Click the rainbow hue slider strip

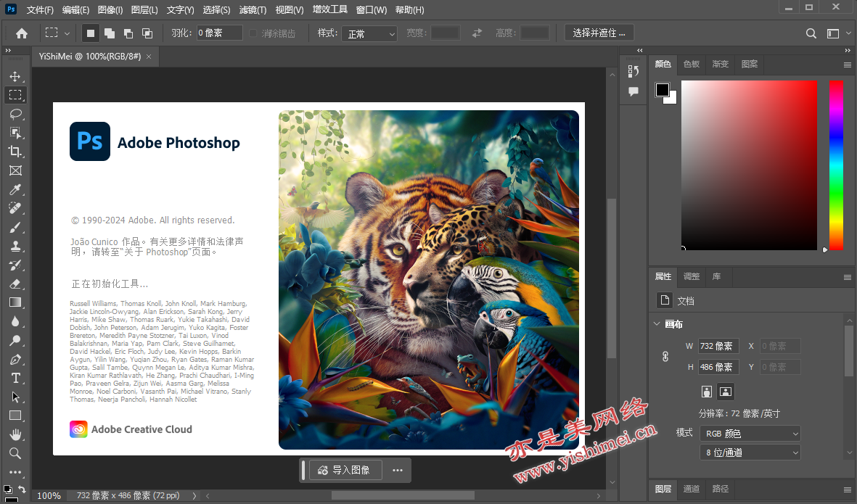point(836,165)
